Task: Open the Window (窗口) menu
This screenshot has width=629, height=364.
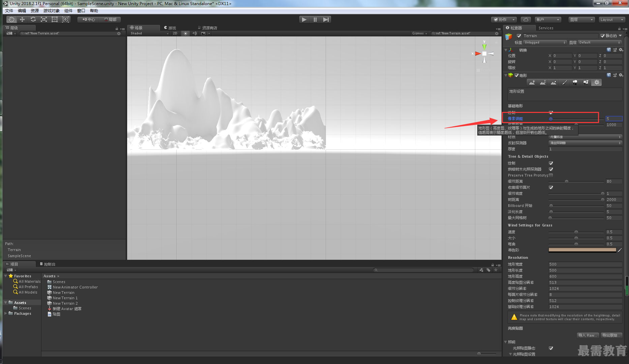Action: [81, 11]
